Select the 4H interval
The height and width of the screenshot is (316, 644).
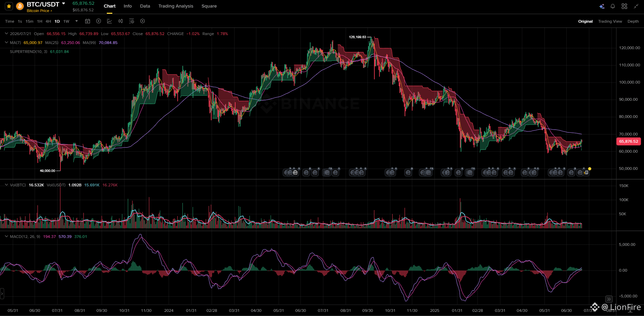click(x=48, y=21)
